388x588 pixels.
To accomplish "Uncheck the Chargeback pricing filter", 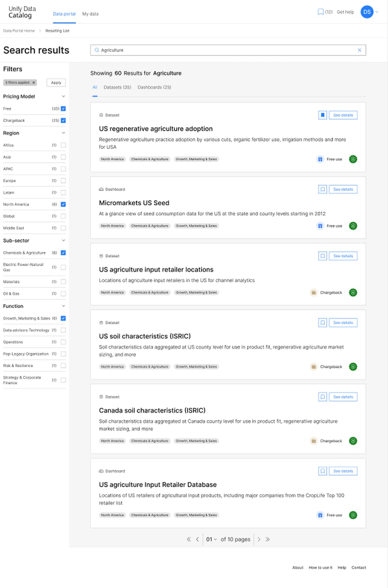I will 63,121.
